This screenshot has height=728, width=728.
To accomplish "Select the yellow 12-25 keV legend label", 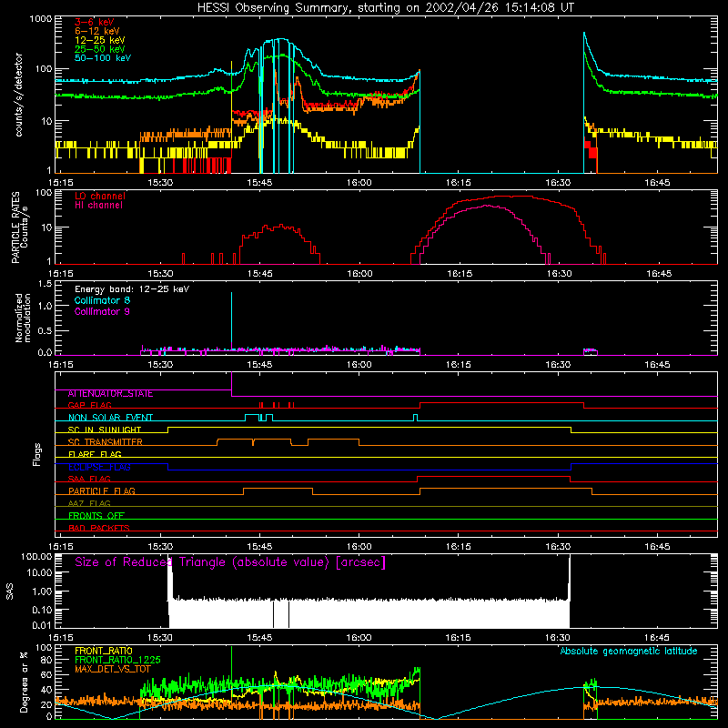I will pyautogui.click(x=100, y=40).
